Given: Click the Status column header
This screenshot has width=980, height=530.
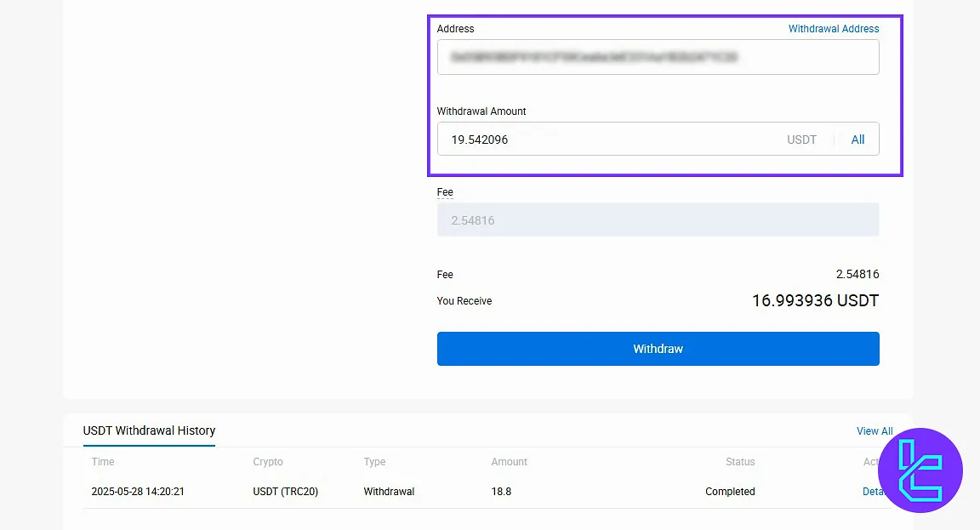Looking at the screenshot, I should coord(740,462).
